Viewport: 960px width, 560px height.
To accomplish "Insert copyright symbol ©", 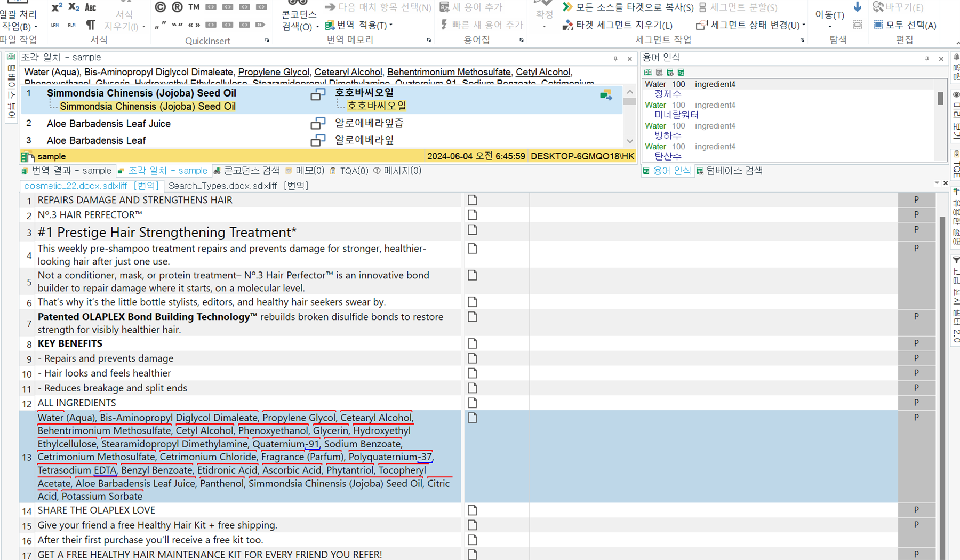I will 160,7.
